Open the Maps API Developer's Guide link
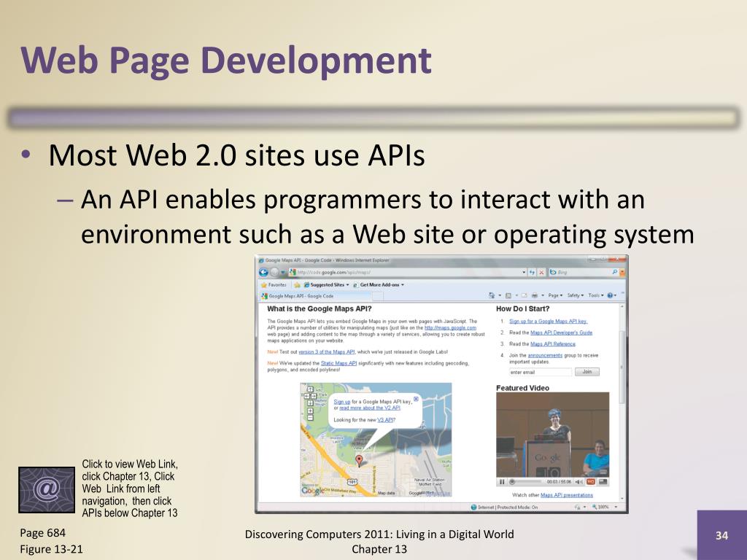747x560 pixels. coord(561,332)
